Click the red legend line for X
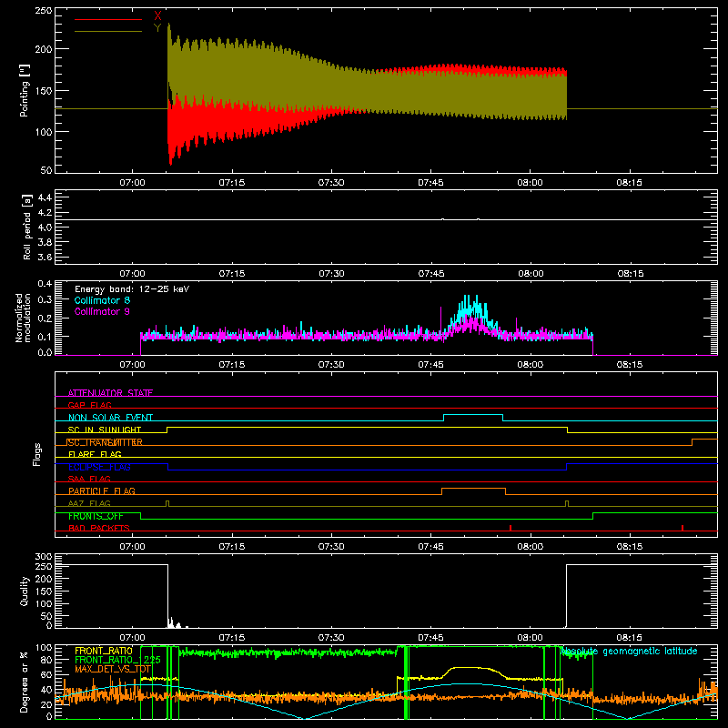Image resolution: width=728 pixels, height=728 pixels. point(108,19)
